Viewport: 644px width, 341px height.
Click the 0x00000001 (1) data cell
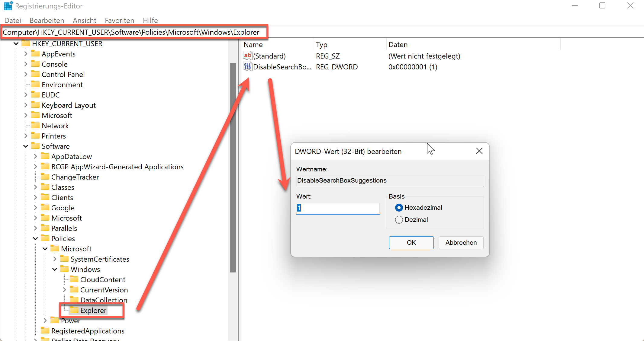[413, 67]
